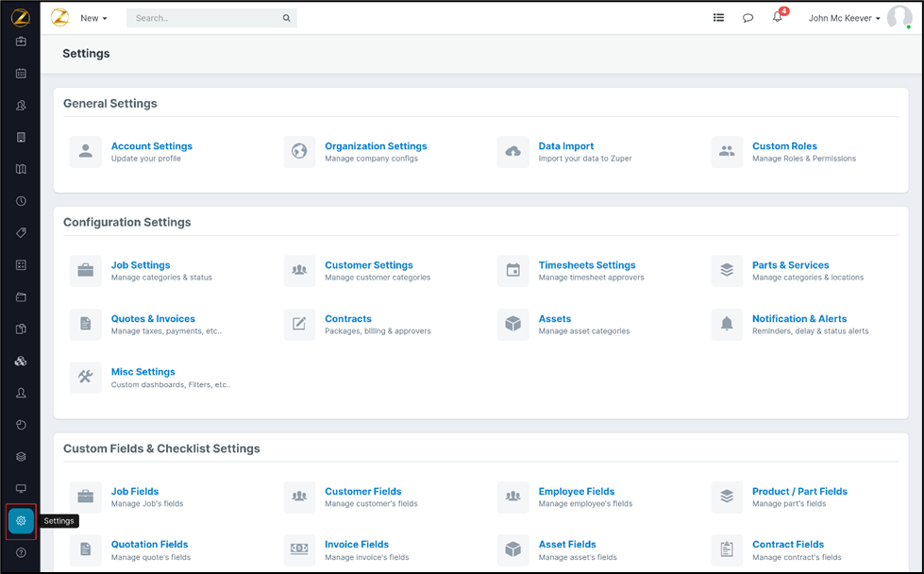The height and width of the screenshot is (574, 924).
Task: Expand the New dropdown menu
Action: point(93,18)
